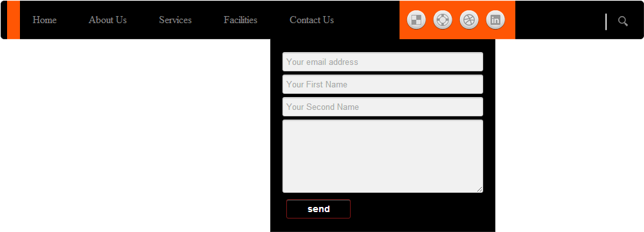Click the magnifying glass search icon
This screenshot has height=232, width=644.
coord(623,21)
